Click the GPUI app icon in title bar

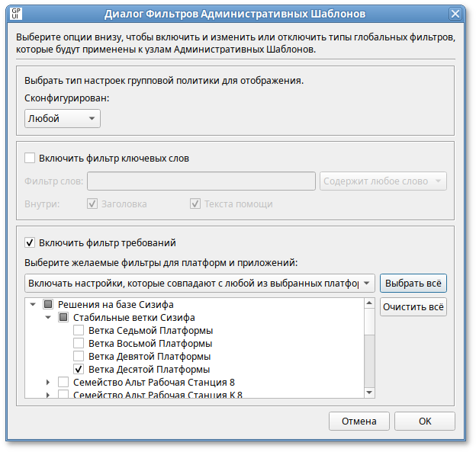(x=14, y=14)
